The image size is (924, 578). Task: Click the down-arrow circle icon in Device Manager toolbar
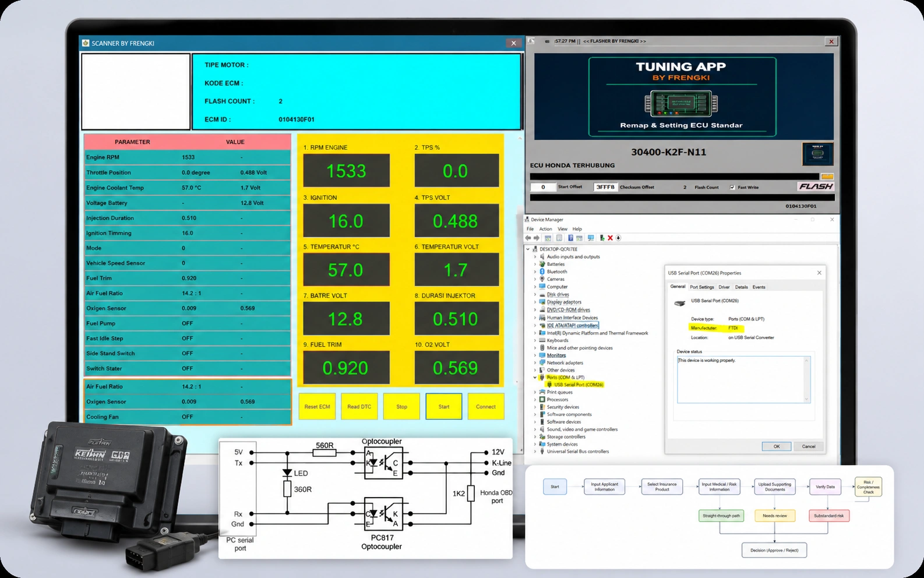tap(618, 238)
